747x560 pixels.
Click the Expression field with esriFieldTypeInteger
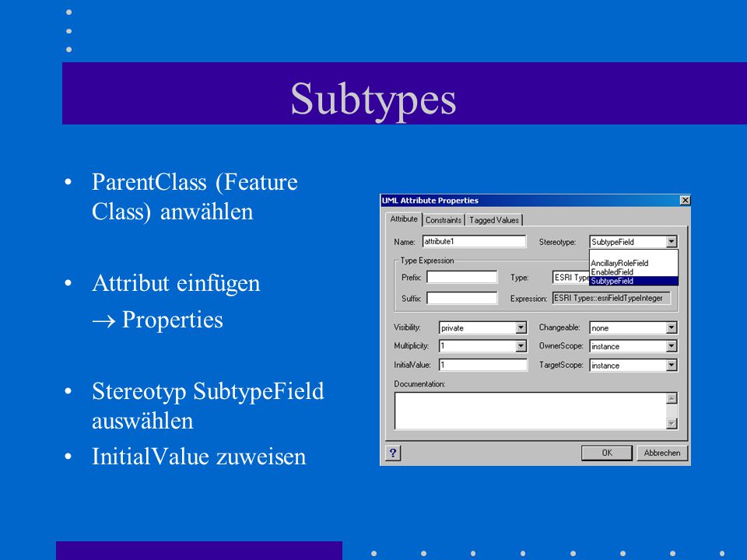pyautogui.click(x=612, y=298)
